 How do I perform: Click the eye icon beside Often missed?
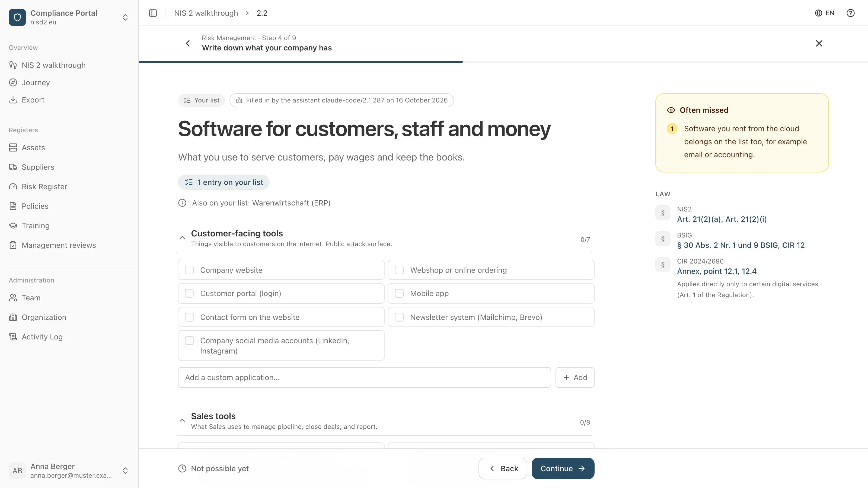click(x=671, y=110)
